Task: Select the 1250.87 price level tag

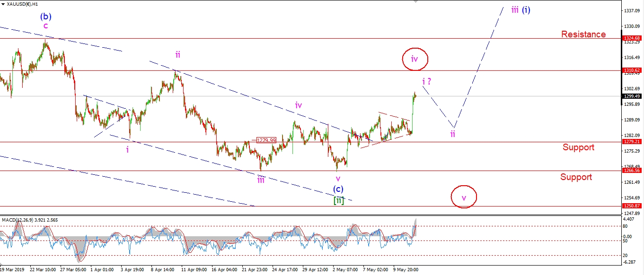Action: (631, 206)
